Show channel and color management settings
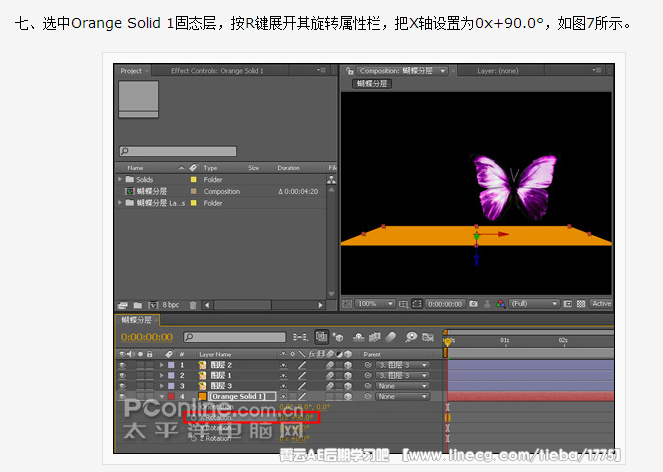This screenshot has width=663, height=472. 501,304
